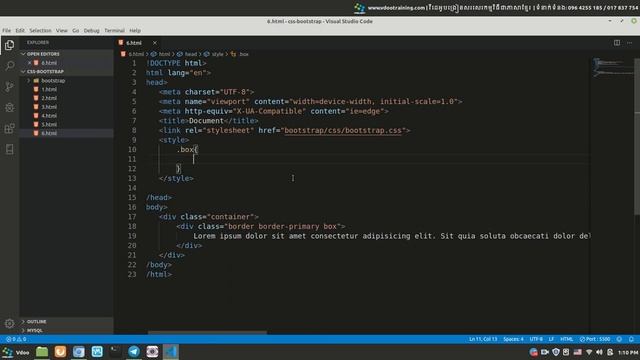Open the Extensions view
This screenshot has height=360, width=640.
click(9, 129)
